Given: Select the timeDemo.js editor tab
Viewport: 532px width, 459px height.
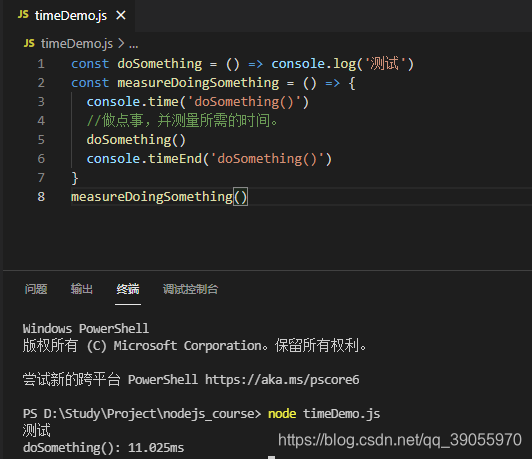Looking at the screenshot, I should (x=69, y=16).
